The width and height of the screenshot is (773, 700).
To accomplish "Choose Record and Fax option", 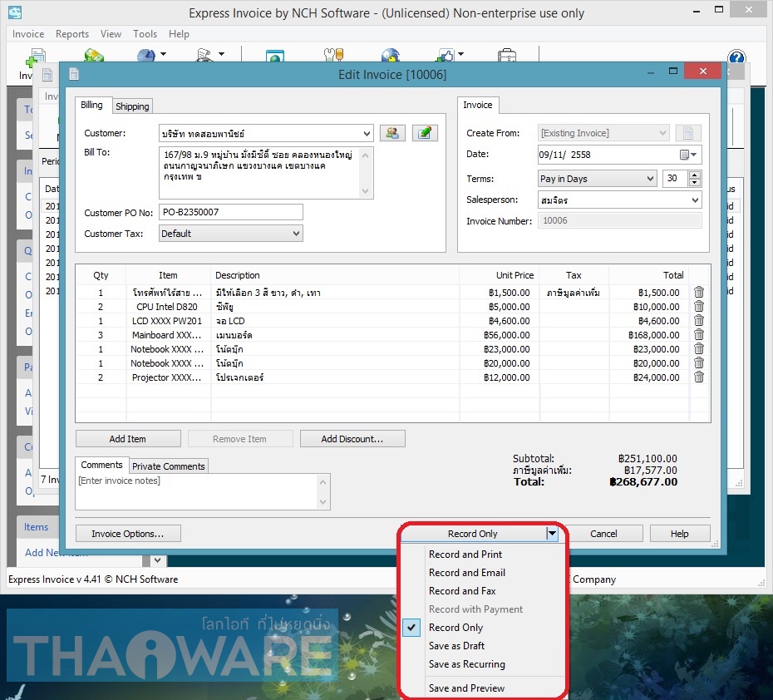I will (462, 591).
